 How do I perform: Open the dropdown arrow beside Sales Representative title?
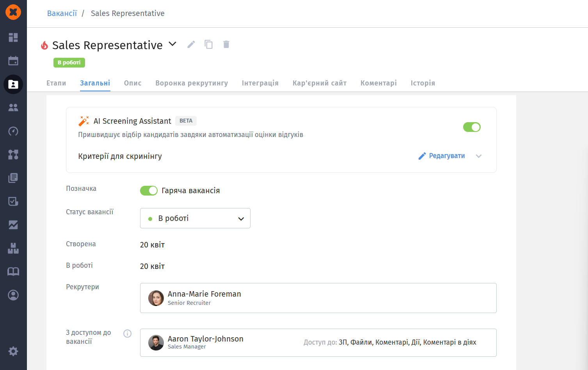[x=172, y=44]
